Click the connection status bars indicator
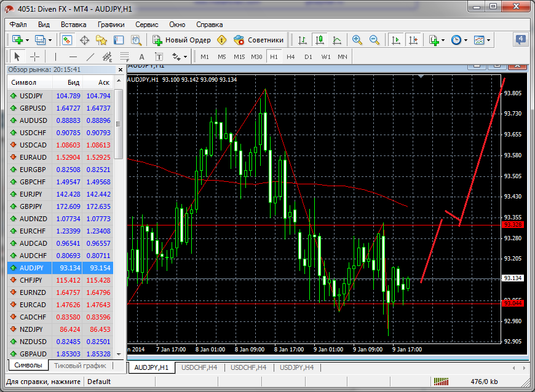 pyautogui.click(x=441, y=382)
